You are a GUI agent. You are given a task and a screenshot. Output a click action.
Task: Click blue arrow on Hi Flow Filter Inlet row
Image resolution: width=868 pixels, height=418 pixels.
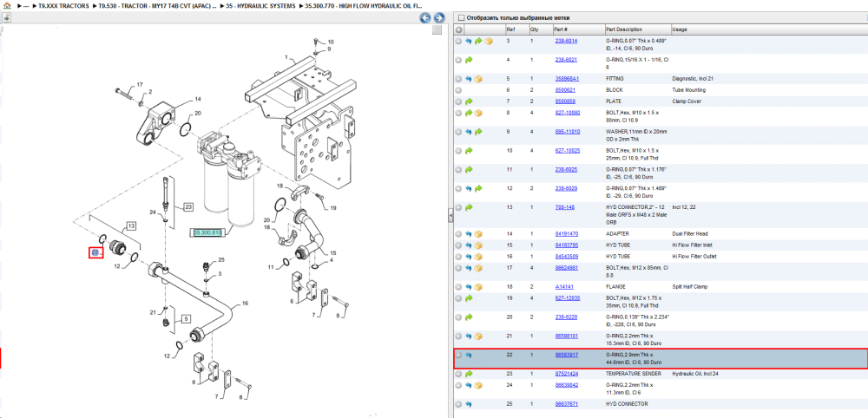(469, 245)
